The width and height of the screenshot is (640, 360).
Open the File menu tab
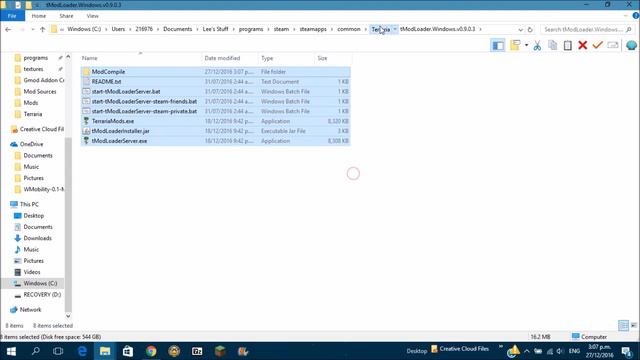tap(12, 16)
